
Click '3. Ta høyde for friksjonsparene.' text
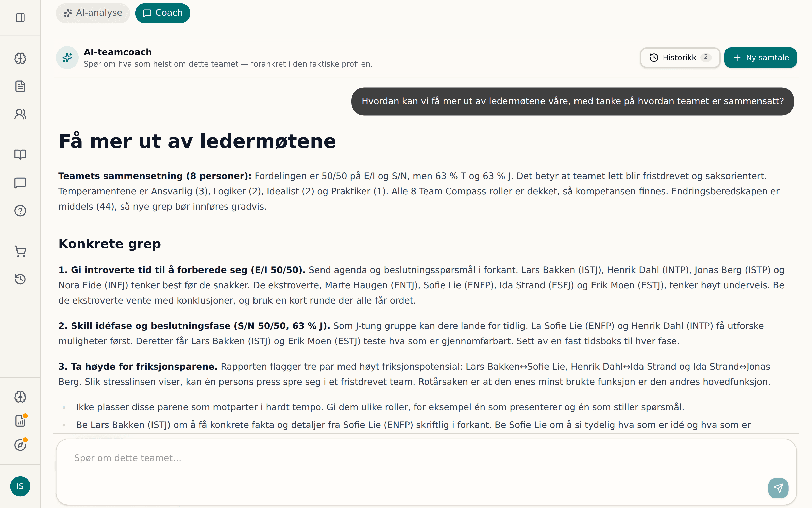pos(138,366)
